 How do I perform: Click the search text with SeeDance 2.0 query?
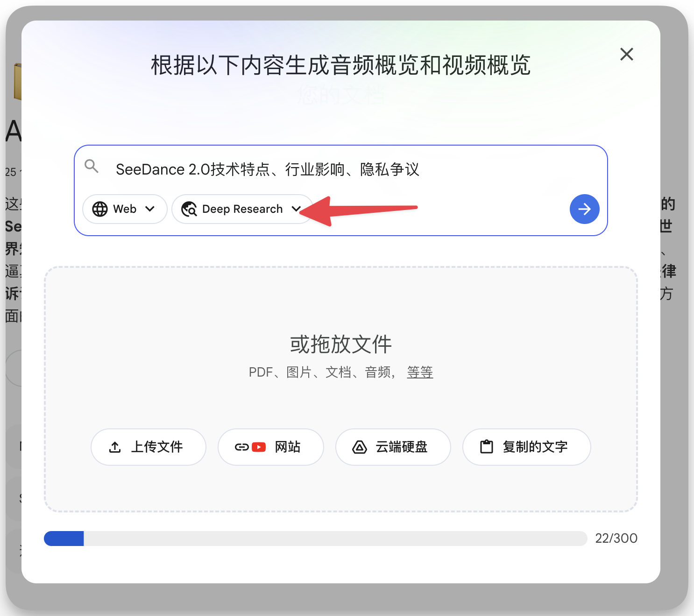[267, 169]
